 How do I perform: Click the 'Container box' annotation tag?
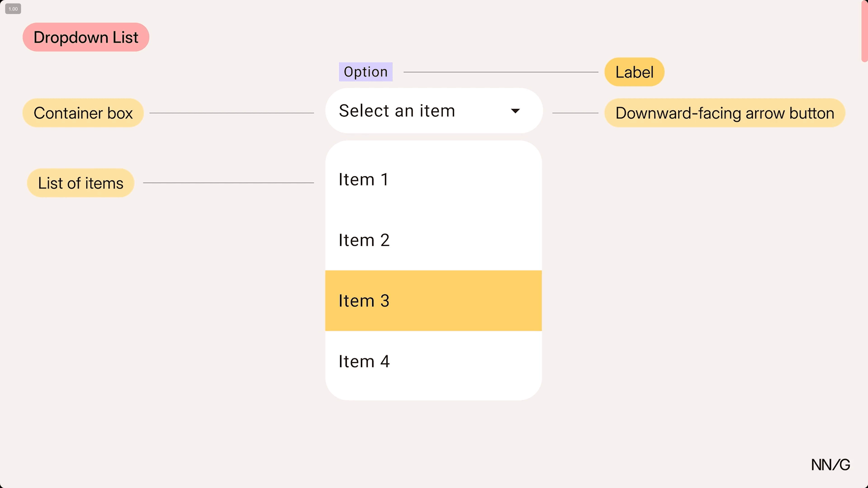[83, 113]
